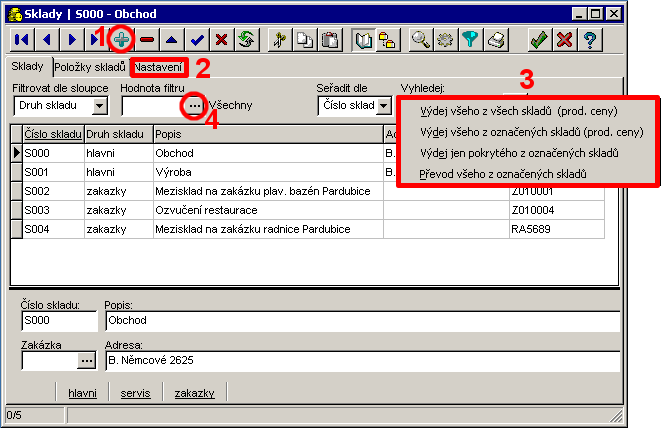Click the refresh data icon in toolbar
Screen dimensions: 661x428
(246, 40)
